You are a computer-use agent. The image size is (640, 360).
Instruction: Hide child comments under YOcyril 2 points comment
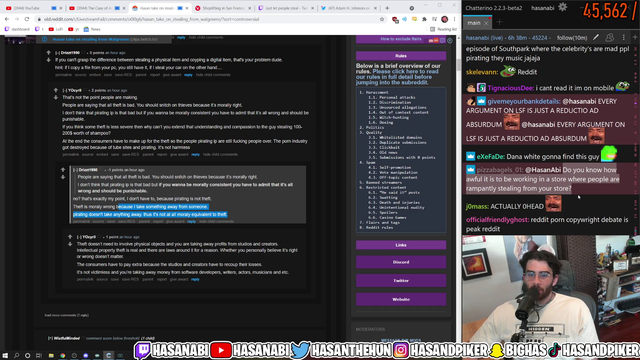(x=220, y=155)
